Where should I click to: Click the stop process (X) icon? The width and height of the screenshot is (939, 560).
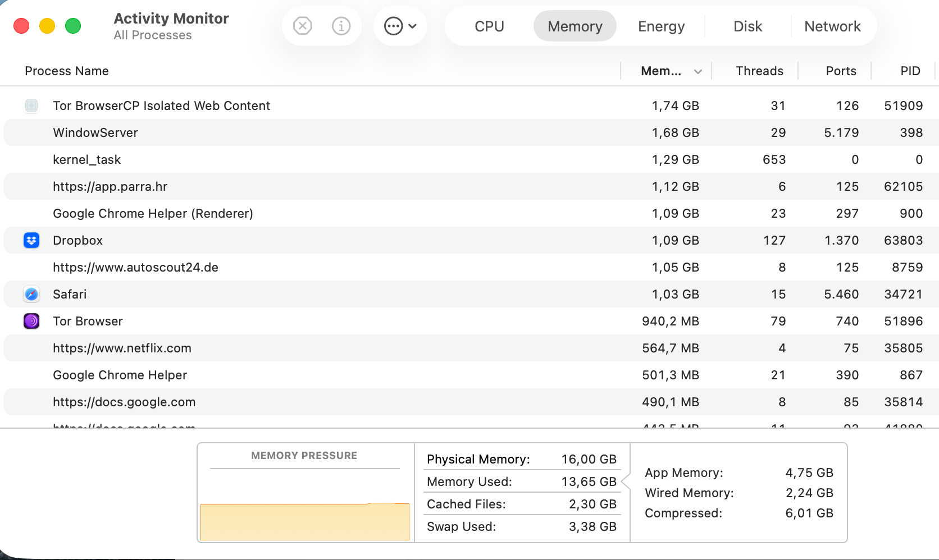click(303, 26)
